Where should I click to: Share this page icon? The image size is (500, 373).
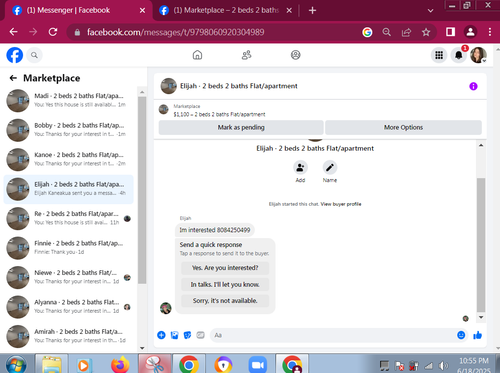(x=406, y=32)
